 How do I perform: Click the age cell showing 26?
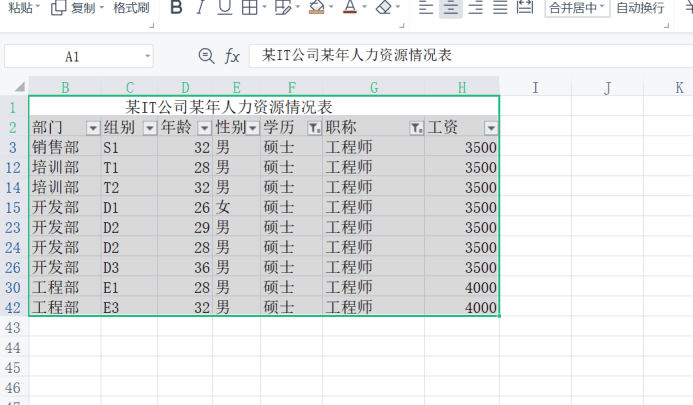185,207
